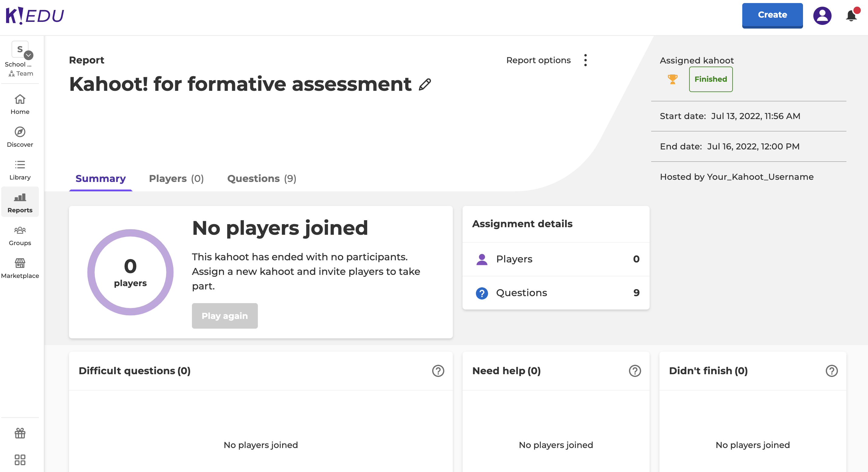Screen dimensions: 868x472
Task: Show help for Difficult questions
Action: click(x=438, y=371)
